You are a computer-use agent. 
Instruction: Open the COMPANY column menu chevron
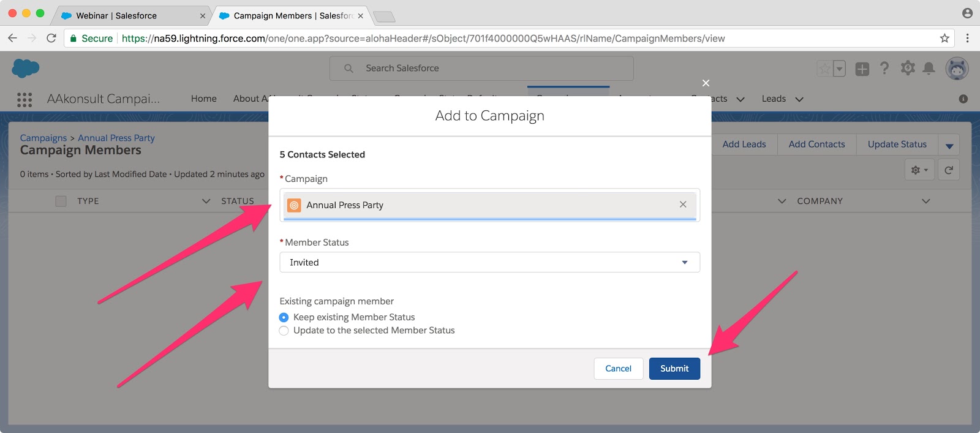[x=925, y=201]
